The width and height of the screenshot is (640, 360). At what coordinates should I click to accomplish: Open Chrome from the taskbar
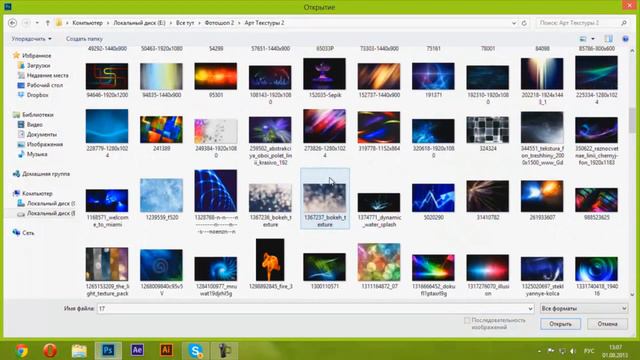click(x=22, y=351)
